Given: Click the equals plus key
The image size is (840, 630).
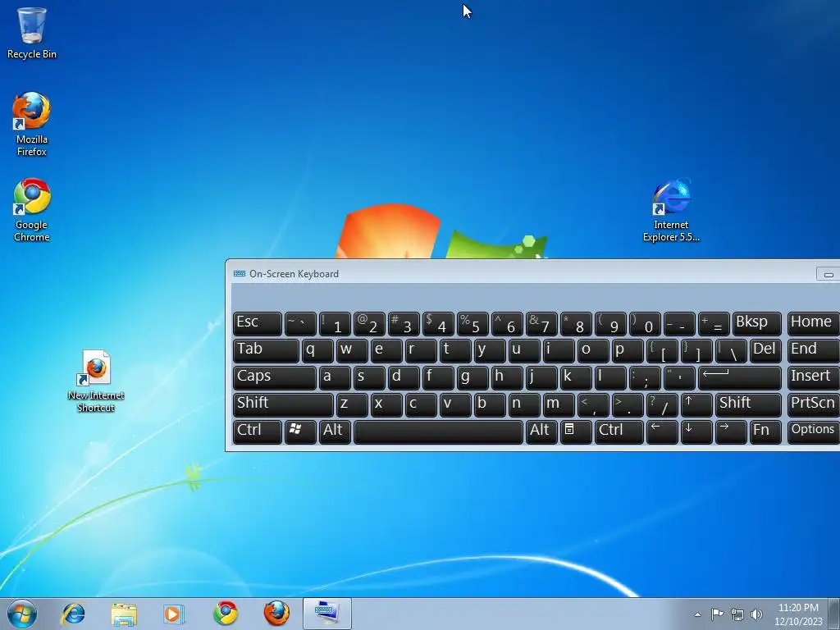Looking at the screenshot, I should [714, 323].
